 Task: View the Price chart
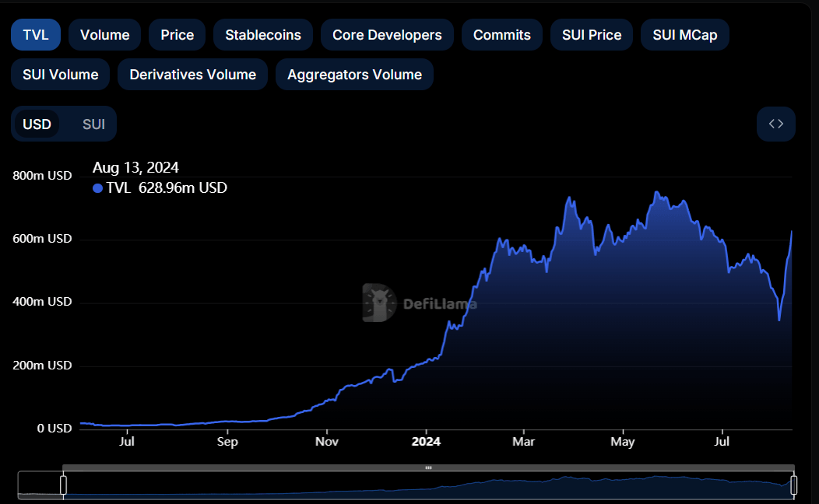(176, 34)
